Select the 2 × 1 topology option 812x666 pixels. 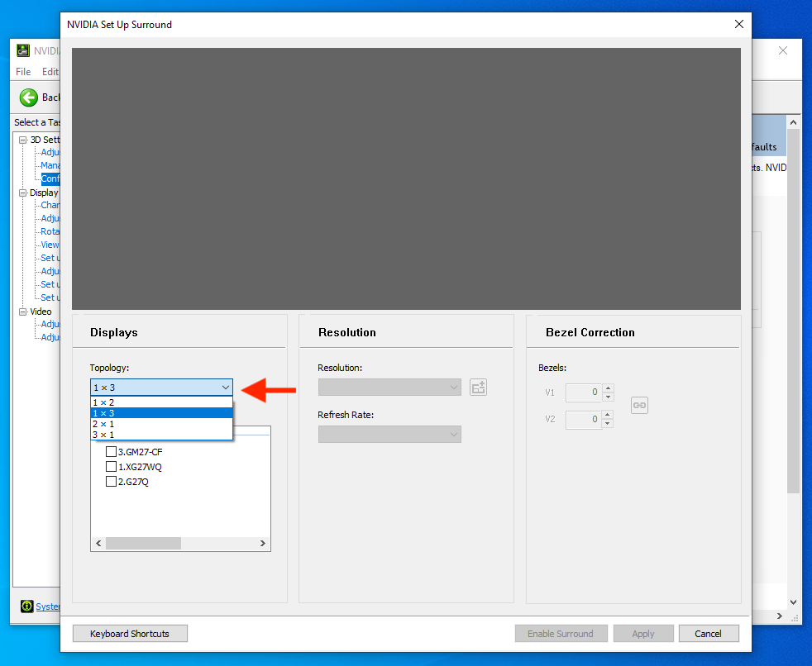(x=161, y=424)
